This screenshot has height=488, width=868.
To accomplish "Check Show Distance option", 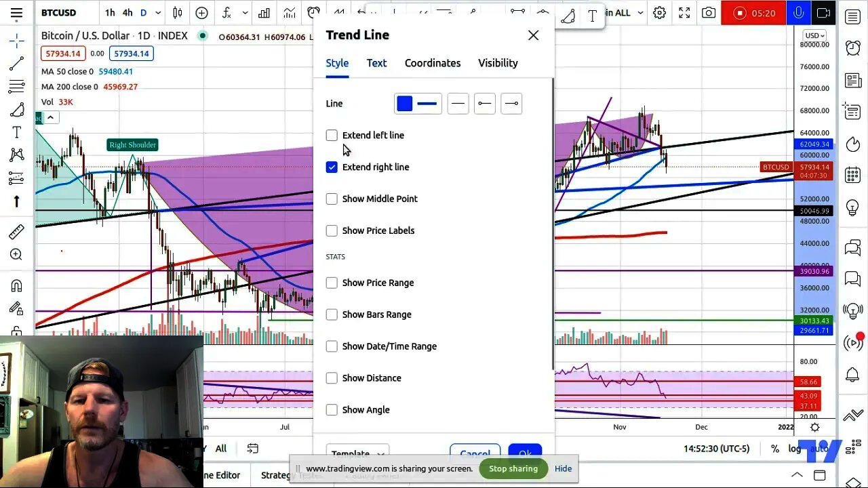I will click(x=332, y=378).
